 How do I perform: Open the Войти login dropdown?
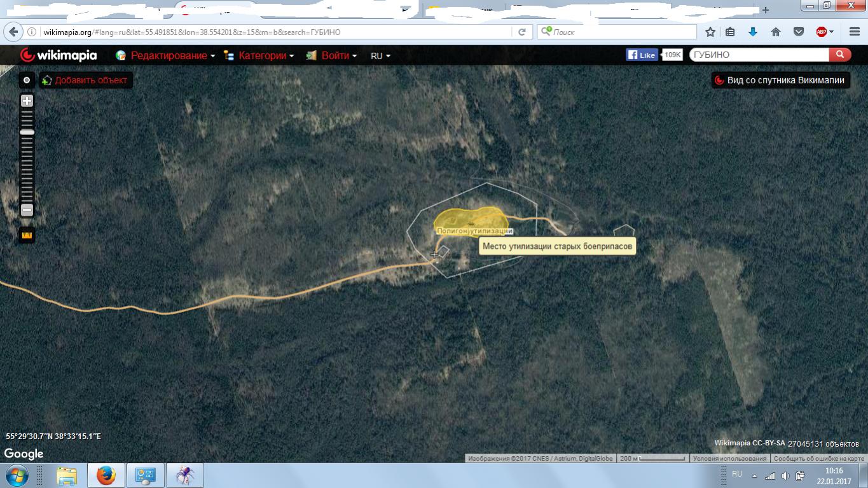pyautogui.click(x=331, y=55)
